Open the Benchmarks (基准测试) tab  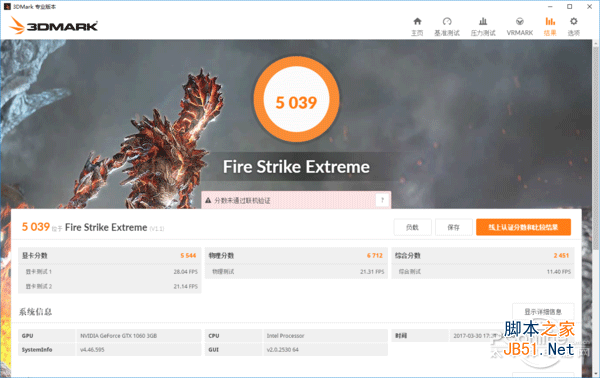click(x=447, y=26)
